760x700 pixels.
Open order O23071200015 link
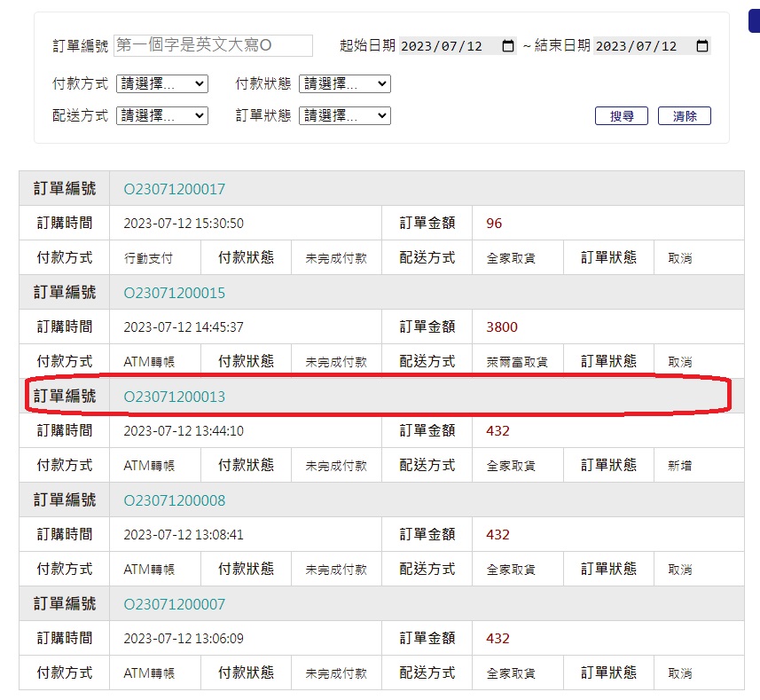(x=175, y=293)
